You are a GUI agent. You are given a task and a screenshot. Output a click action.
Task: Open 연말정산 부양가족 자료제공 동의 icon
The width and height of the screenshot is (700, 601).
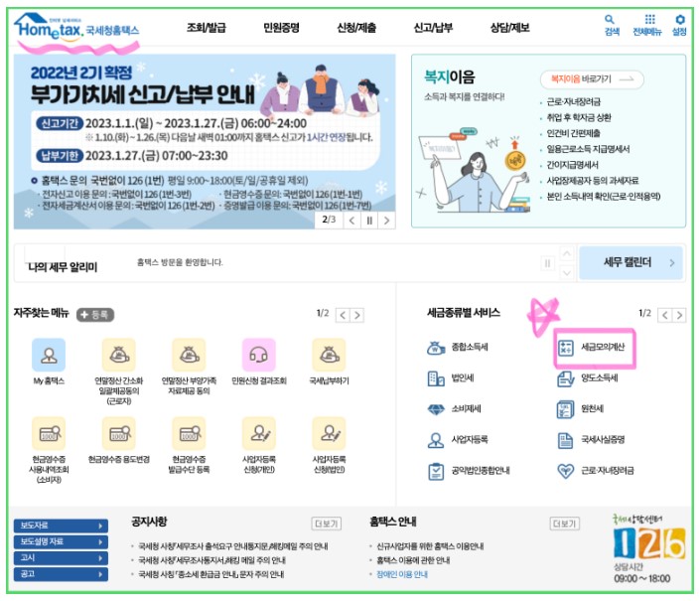pyautogui.click(x=189, y=355)
